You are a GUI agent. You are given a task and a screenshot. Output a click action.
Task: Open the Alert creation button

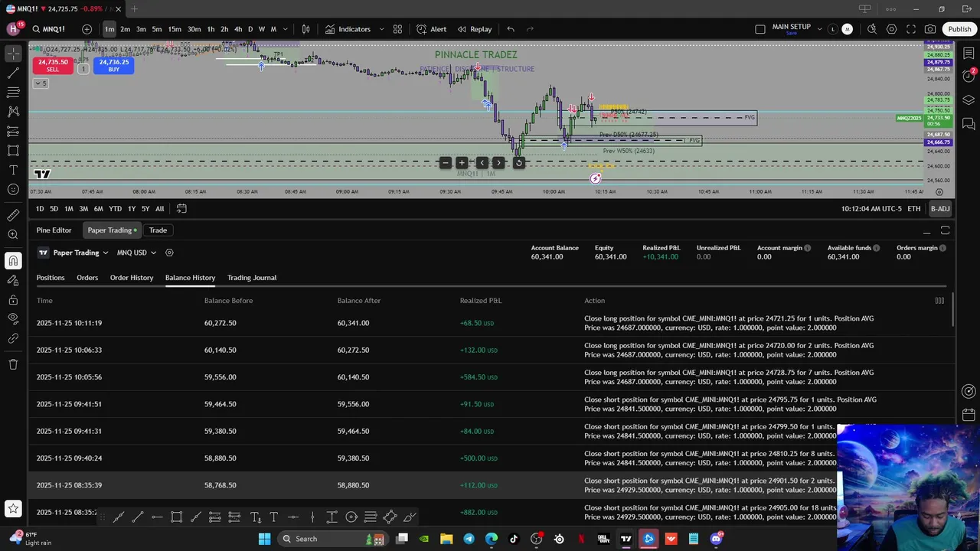pyautogui.click(x=432, y=29)
